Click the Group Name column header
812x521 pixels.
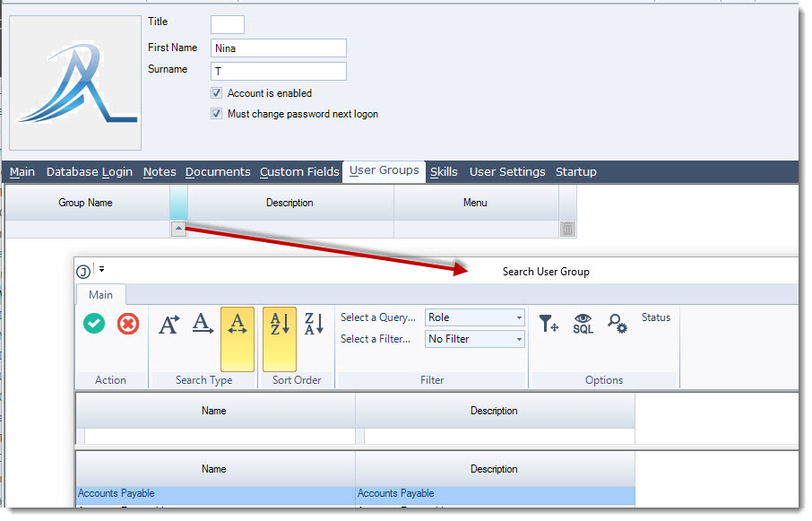point(87,203)
